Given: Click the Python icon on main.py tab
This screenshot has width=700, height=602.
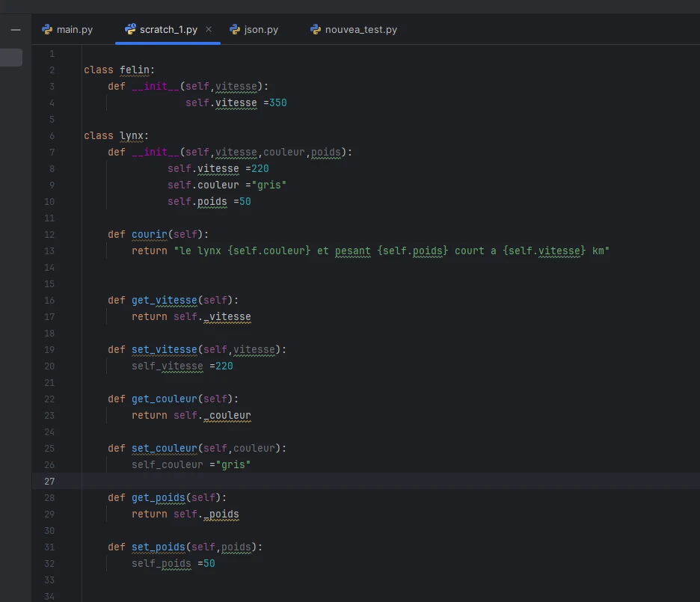Looking at the screenshot, I should coord(48,30).
